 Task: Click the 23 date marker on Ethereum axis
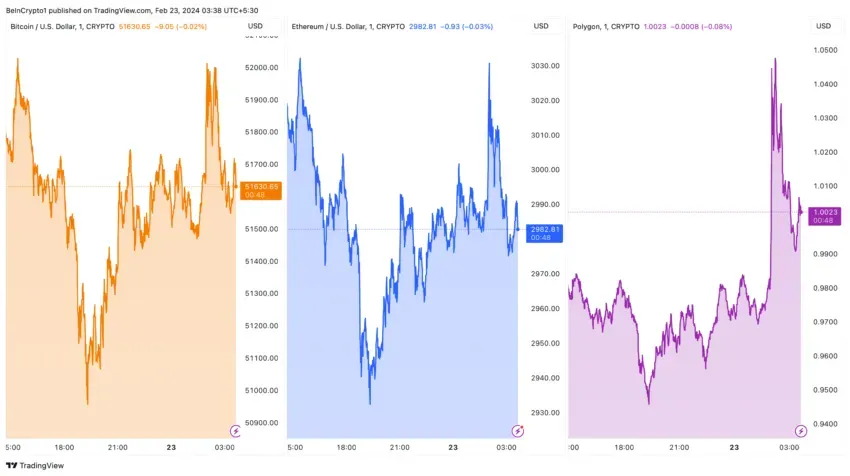[x=453, y=447]
